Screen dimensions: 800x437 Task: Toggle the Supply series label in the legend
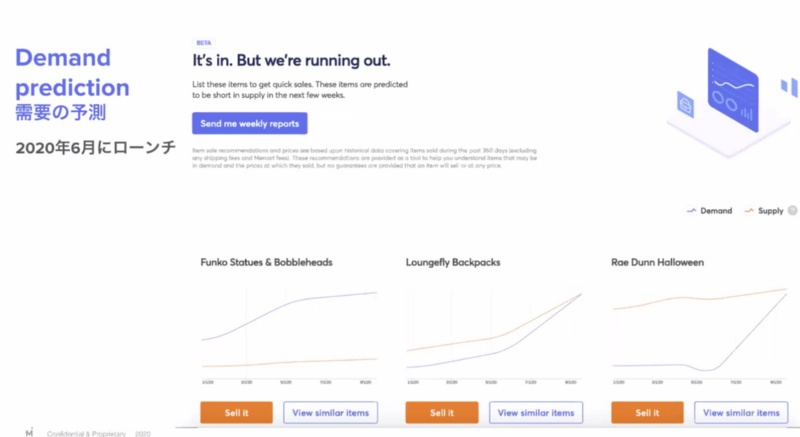pyautogui.click(x=771, y=211)
